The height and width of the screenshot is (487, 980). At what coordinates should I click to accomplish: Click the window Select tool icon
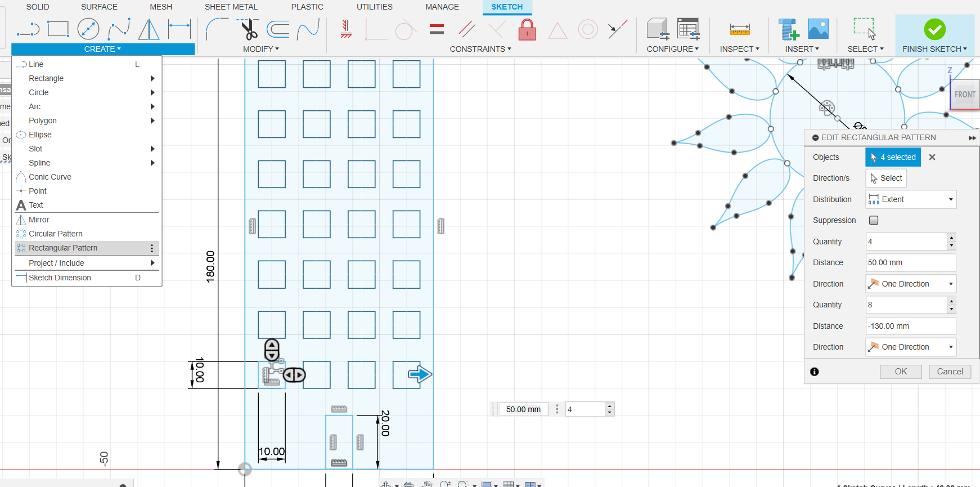coord(865,29)
